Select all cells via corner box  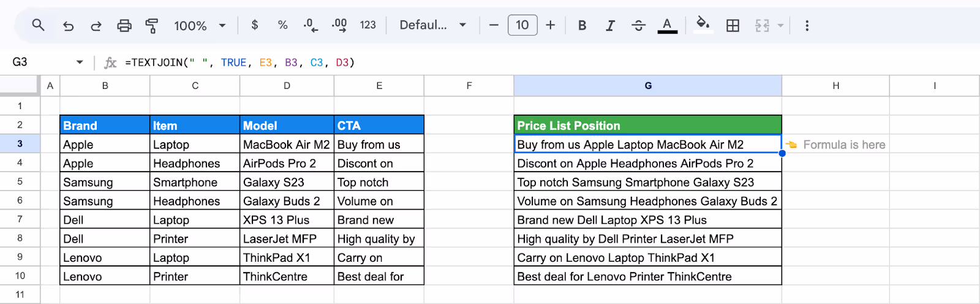(20, 86)
